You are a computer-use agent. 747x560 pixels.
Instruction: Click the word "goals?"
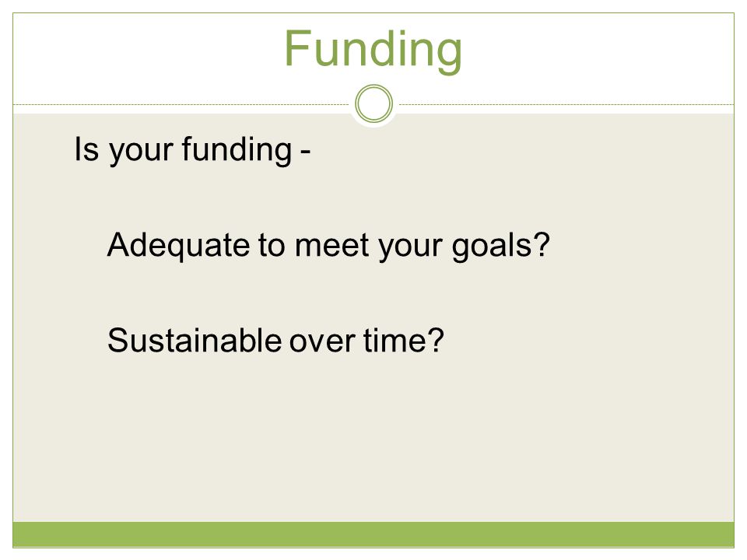click(500, 246)
